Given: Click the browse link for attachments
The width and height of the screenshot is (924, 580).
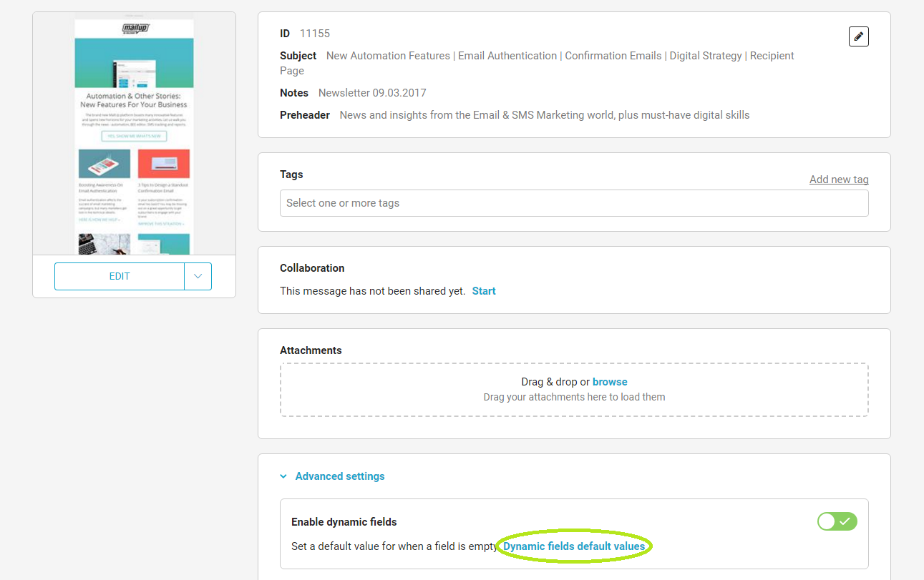Looking at the screenshot, I should (610, 382).
